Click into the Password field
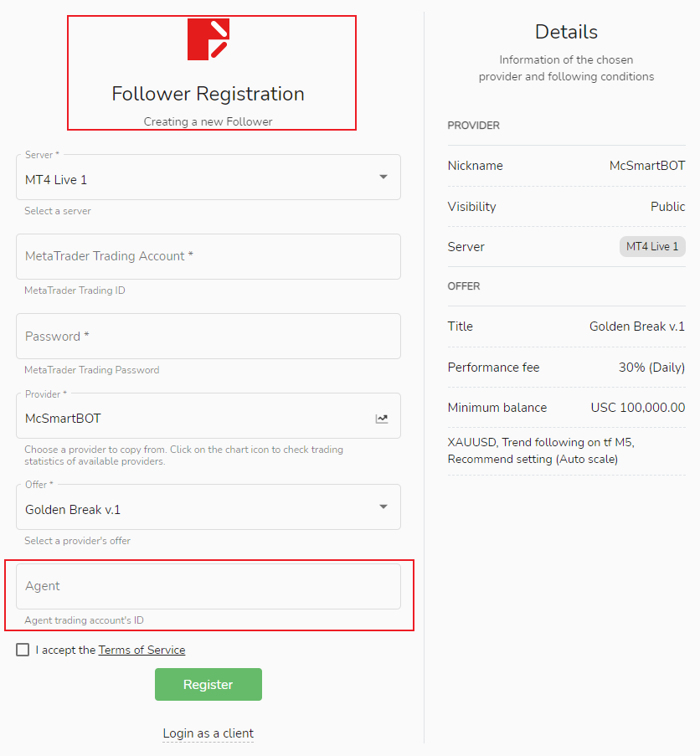 208,336
